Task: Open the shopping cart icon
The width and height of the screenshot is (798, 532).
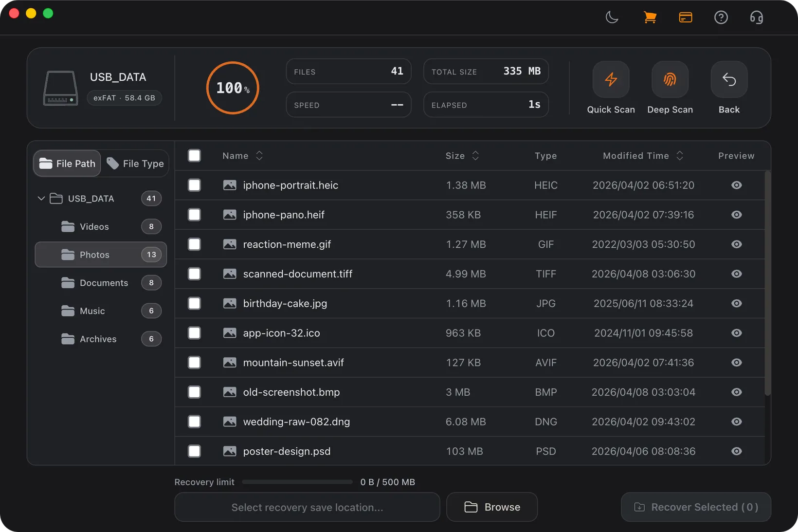Action: 650,18
